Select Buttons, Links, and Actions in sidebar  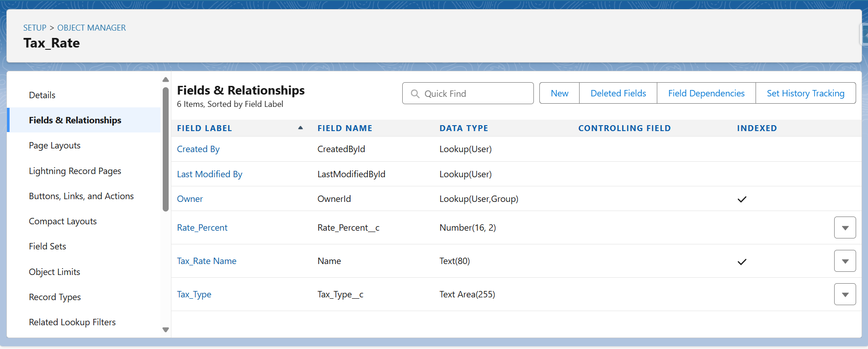click(81, 196)
